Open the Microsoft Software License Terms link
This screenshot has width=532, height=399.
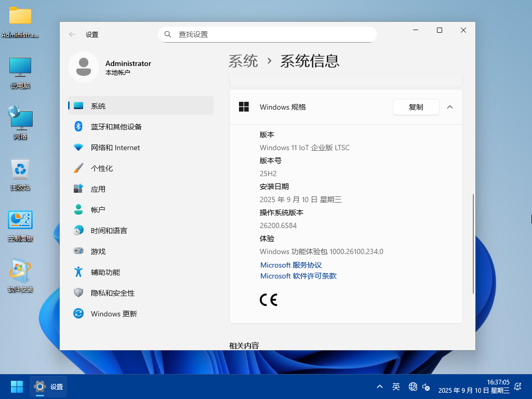coord(298,276)
